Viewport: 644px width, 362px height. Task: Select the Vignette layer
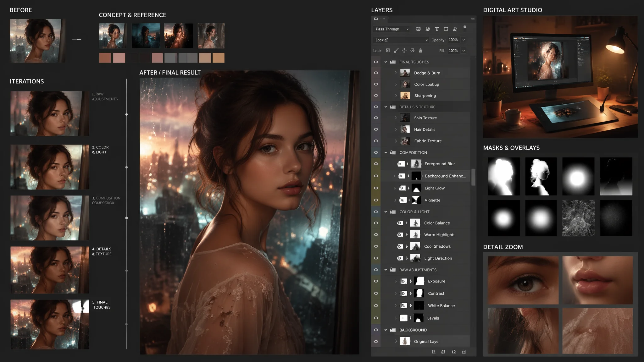pyautogui.click(x=425, y=200)
